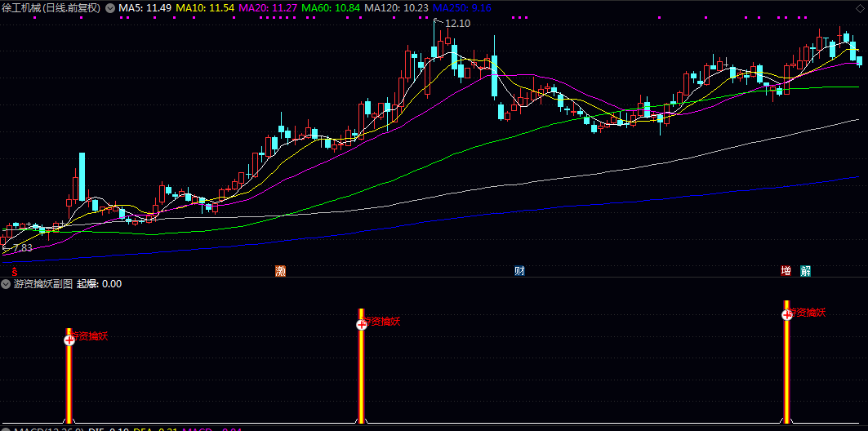The height and width of the screenshot is (431, 868).
Task: Click the middle 游资擒妖 signal cross icon
Action: (x=361, y=324)
